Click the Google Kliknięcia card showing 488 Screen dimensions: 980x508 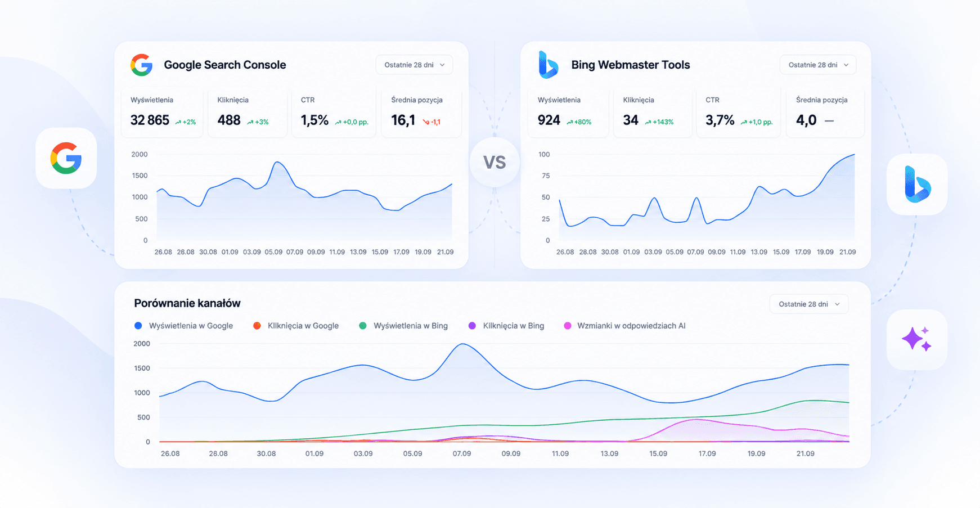pyautogui.click(x=248, y=112)
